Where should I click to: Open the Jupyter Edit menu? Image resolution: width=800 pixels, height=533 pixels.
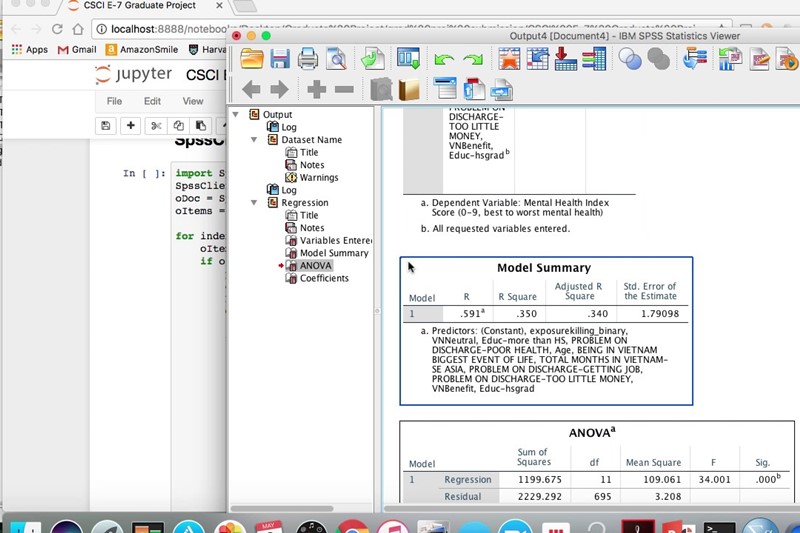pos(152,101)
